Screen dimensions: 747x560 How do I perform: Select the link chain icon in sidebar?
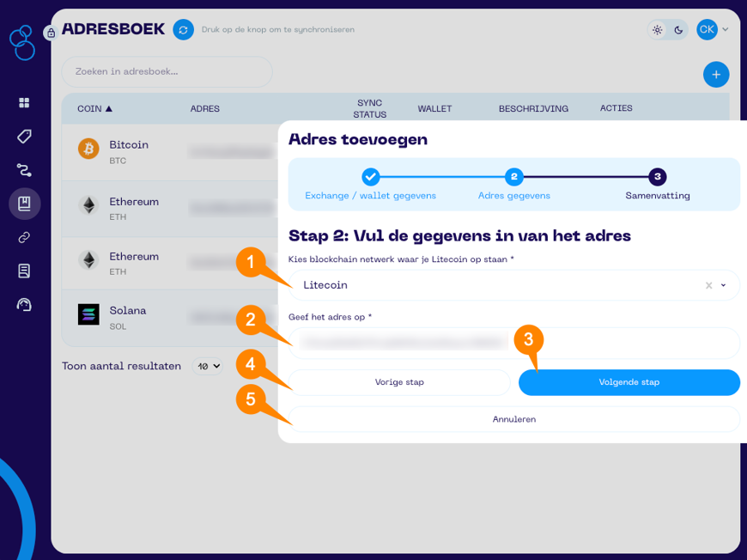24,238
